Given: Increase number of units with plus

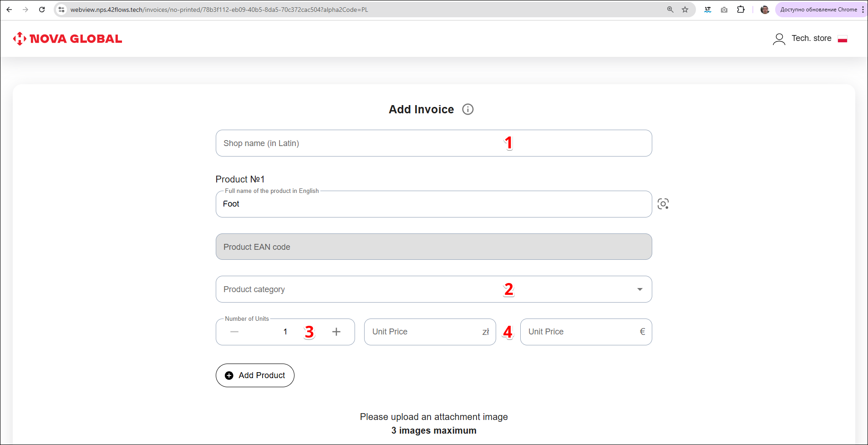Looking at the screenshot, I should pyautogui.click(x=336, y=332).
